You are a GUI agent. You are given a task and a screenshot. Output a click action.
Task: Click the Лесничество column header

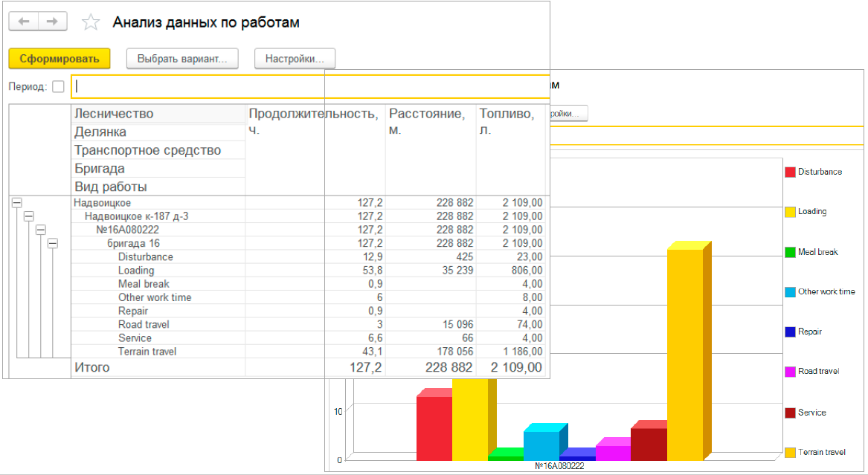114,114
